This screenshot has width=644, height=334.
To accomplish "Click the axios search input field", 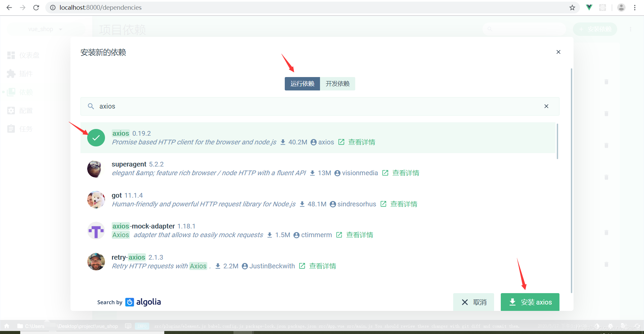I will click(x=320, y=106).
